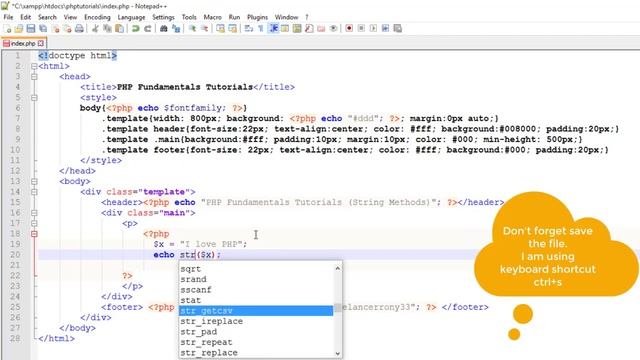Viewport: 640px width, 360px height.
Task: Choose str_replace from autocomplete list
Action: click(x=256, y=353)
